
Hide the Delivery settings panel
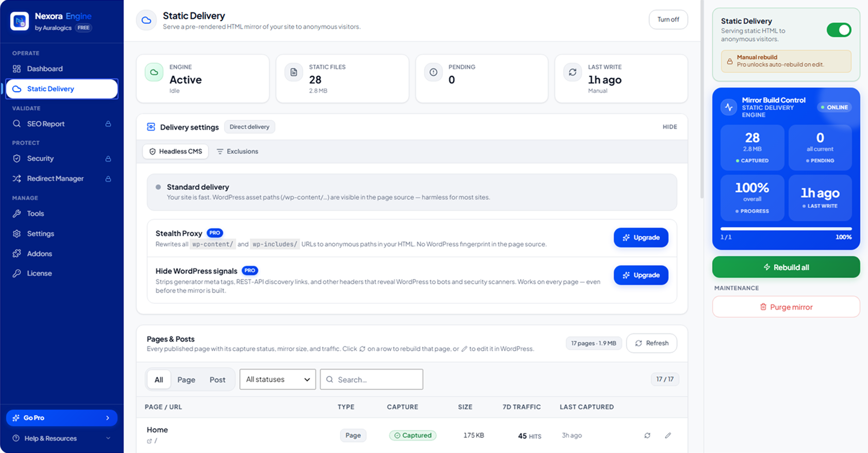click(670, 127)
